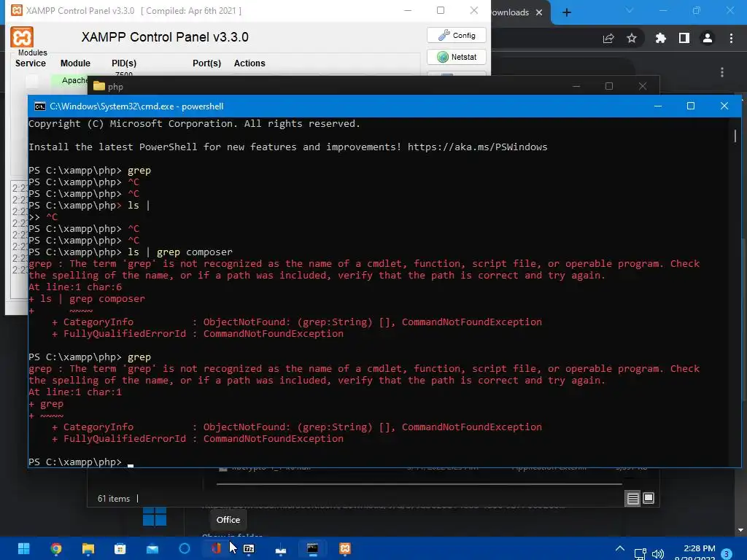747x560 pixels.
Task: Switch to the command prompt taskbar icon
Action: 312,548
